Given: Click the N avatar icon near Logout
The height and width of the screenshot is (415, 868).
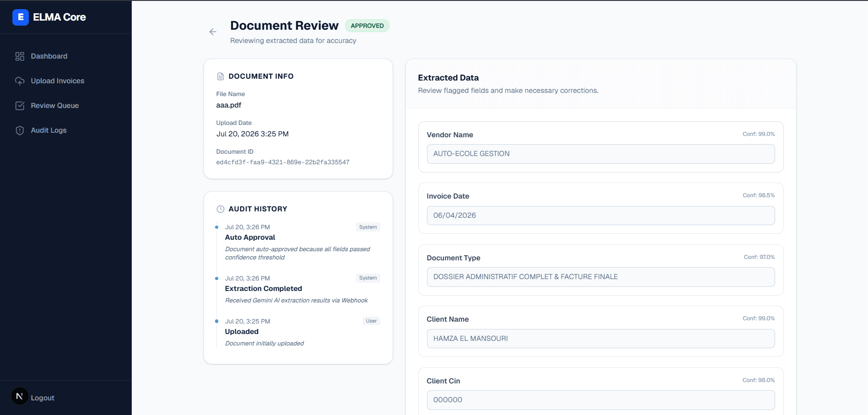Looking at the screenshot, I should point(20,396).
